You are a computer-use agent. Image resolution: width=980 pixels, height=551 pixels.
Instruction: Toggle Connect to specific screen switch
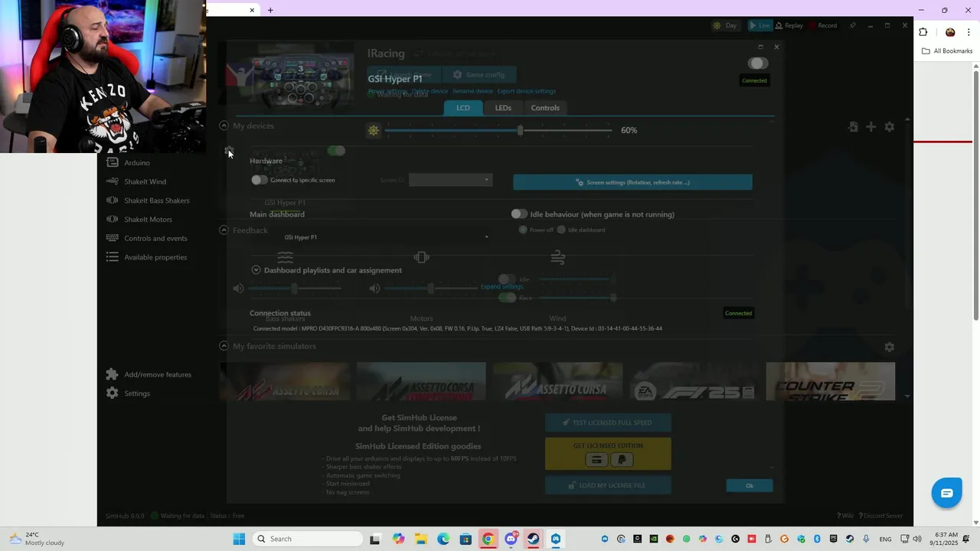point(260,180)
